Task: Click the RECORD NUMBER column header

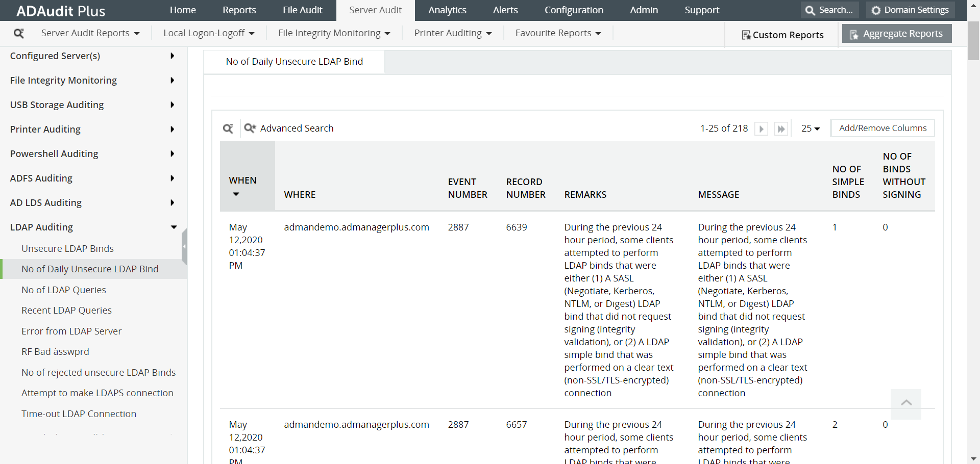Action: (526, 188)
